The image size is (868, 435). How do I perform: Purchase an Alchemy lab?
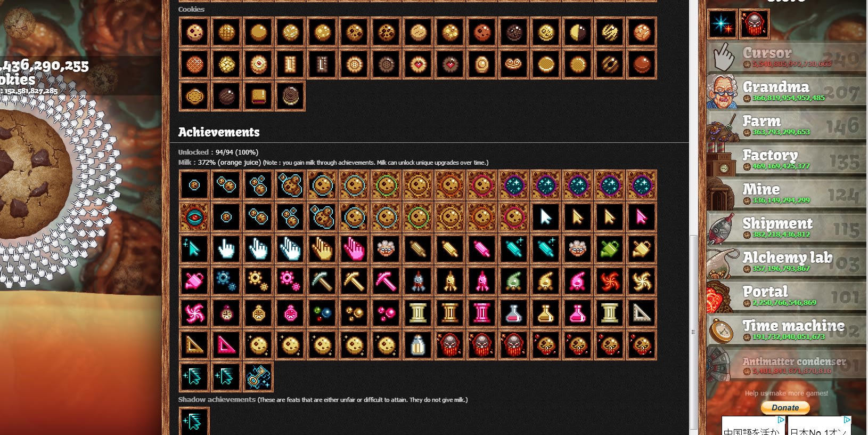pos(787,262)
